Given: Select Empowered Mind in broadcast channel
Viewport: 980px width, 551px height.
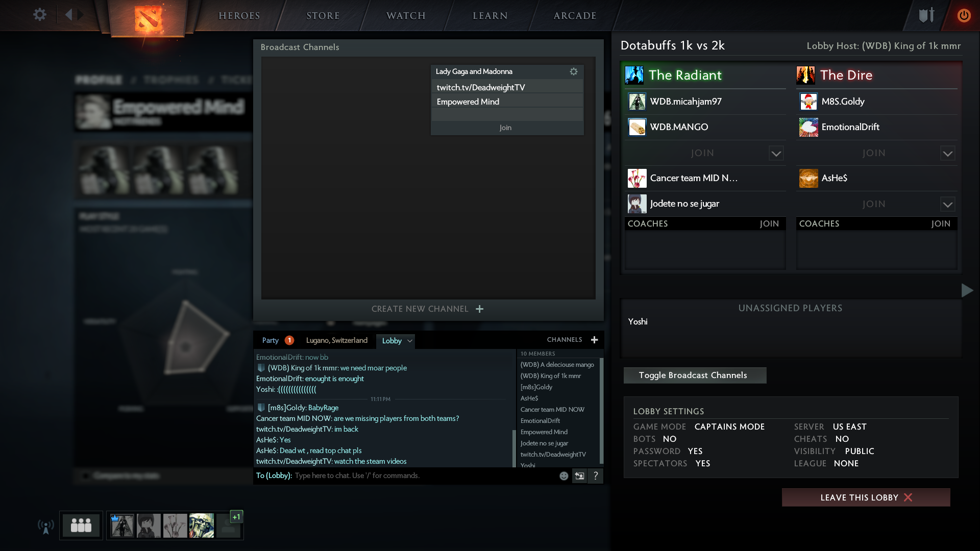Looking at the screenshot, I should pyautogui.click(x=507, y=102).
